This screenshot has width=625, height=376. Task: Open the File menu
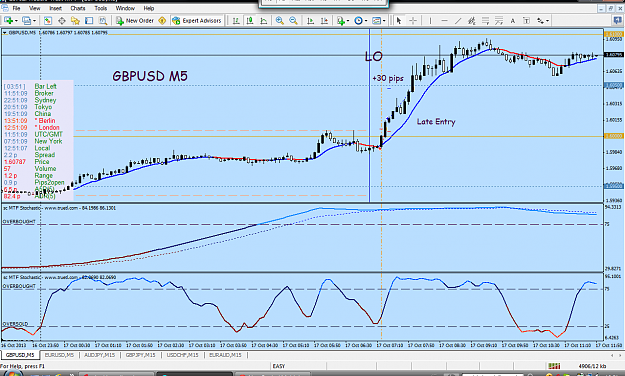(x=16, y=8)
